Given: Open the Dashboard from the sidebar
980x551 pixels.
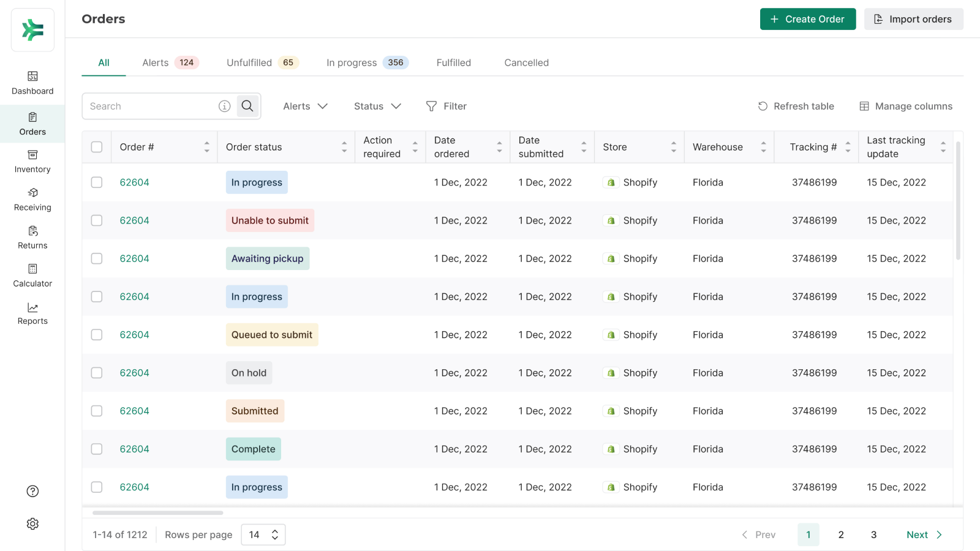Looking at the screenshot, I should tap(32, 83).
